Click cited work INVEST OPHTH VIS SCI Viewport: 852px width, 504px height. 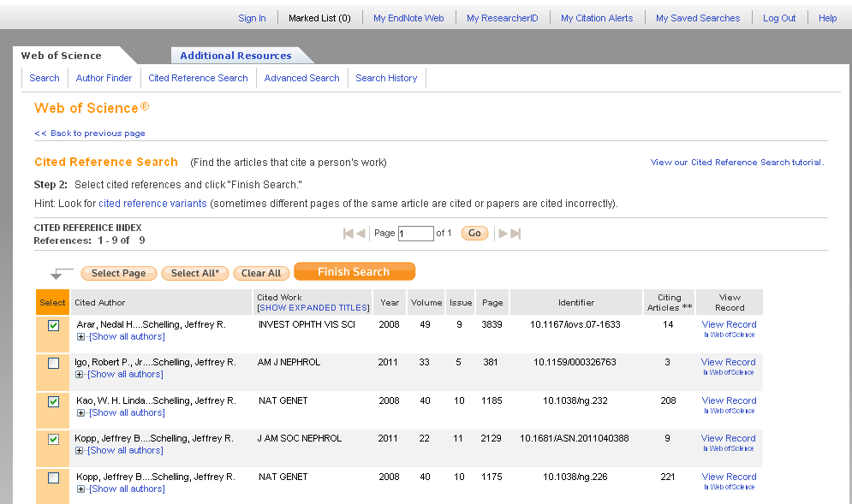(307, 324)
